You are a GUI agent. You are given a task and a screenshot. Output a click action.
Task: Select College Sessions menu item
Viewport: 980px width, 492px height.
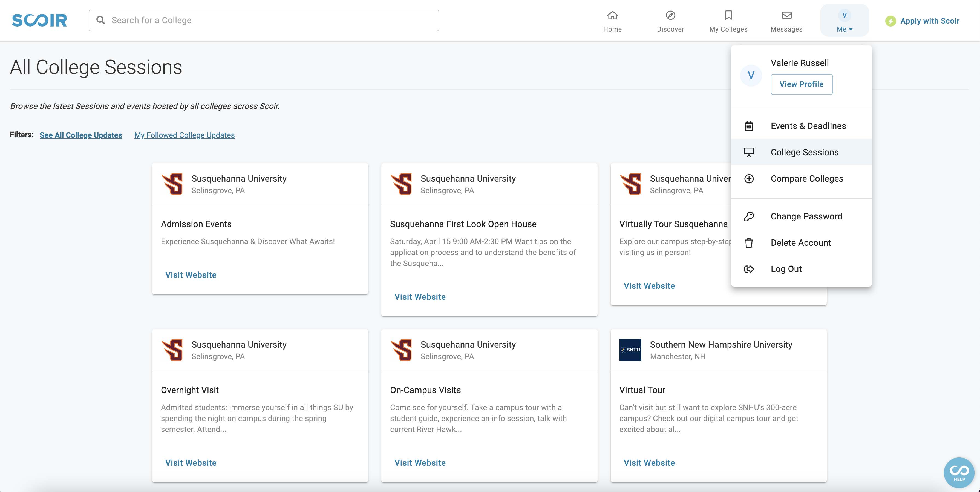pyautogui.click(x=801, y=152)
